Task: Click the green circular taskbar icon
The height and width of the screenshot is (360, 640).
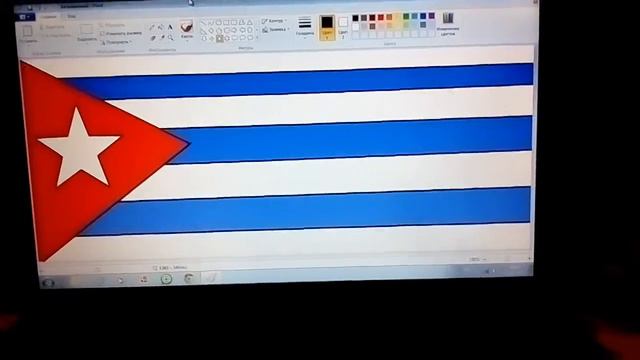Action: click(x=166, y=279)
